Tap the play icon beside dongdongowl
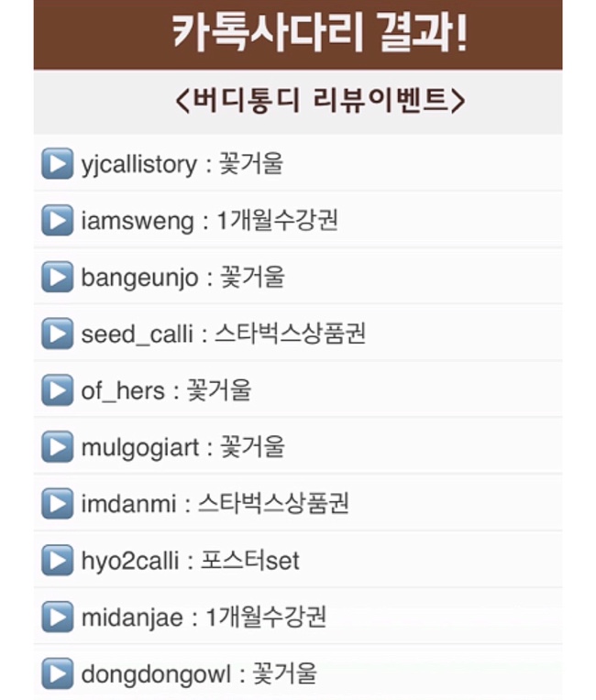The image size is (596, 700). (x=57, y=673)
